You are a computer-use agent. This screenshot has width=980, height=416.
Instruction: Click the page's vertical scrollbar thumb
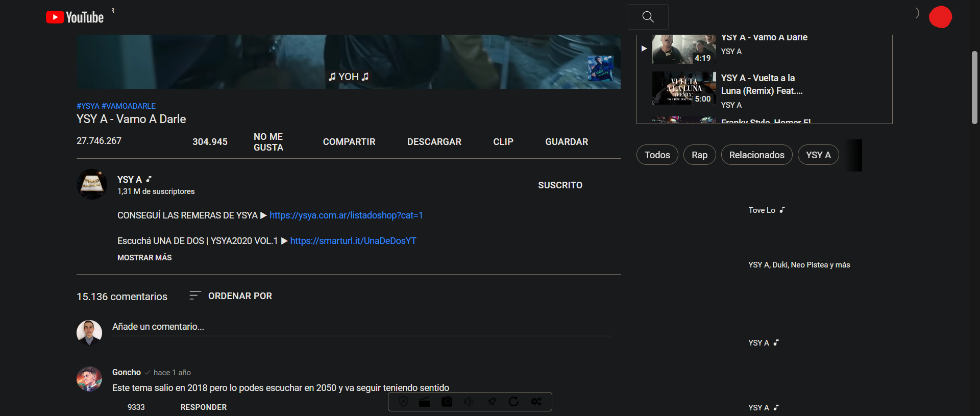(974, 87)
